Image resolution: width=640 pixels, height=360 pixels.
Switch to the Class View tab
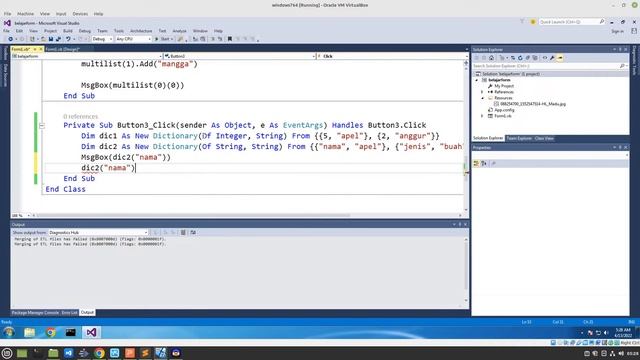(x=544, y=138)
